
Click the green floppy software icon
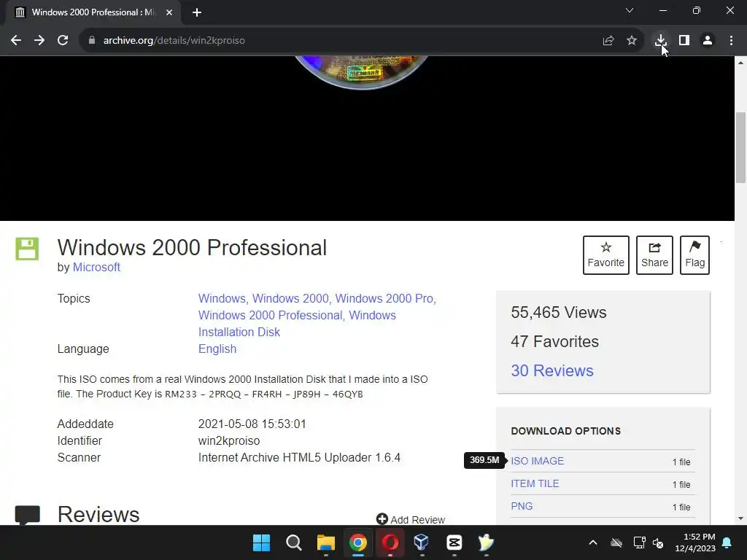click(27, 249)
